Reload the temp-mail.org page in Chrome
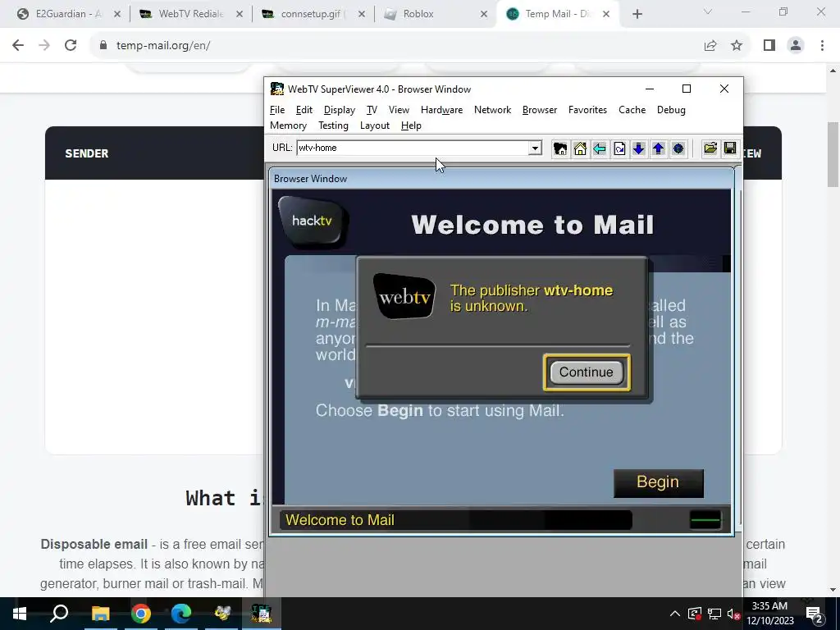The width and height of the screenshot is (840, 630). (71, 46)
